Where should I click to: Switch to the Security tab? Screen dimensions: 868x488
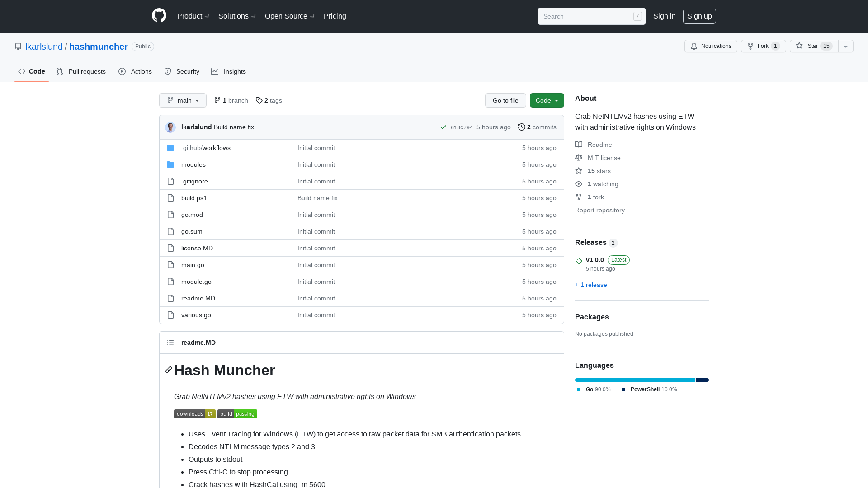182,71
